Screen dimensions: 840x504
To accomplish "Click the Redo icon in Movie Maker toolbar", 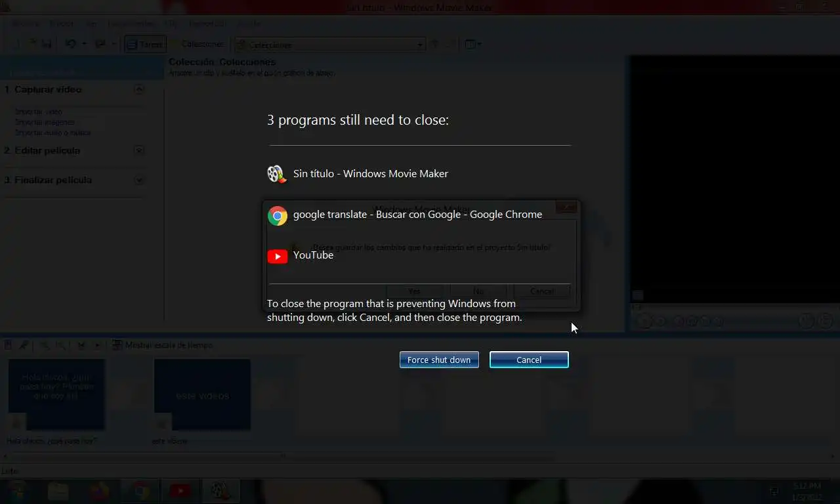I will [100, 44].
